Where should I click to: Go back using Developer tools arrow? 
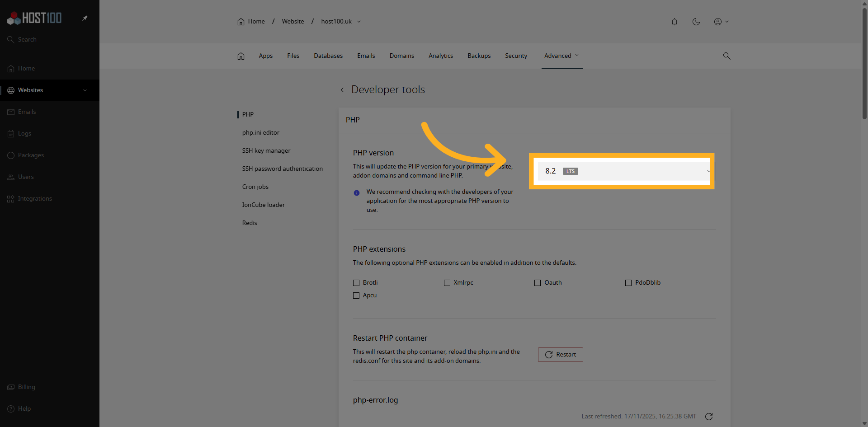point(342,90)
